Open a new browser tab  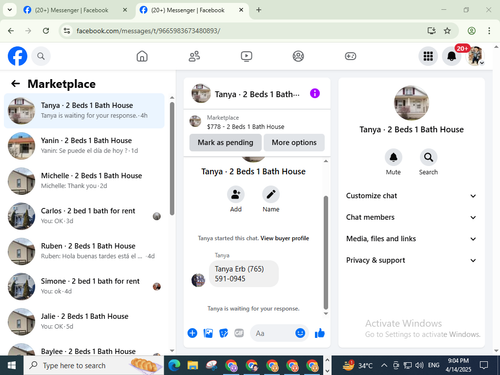pos(258,10)
